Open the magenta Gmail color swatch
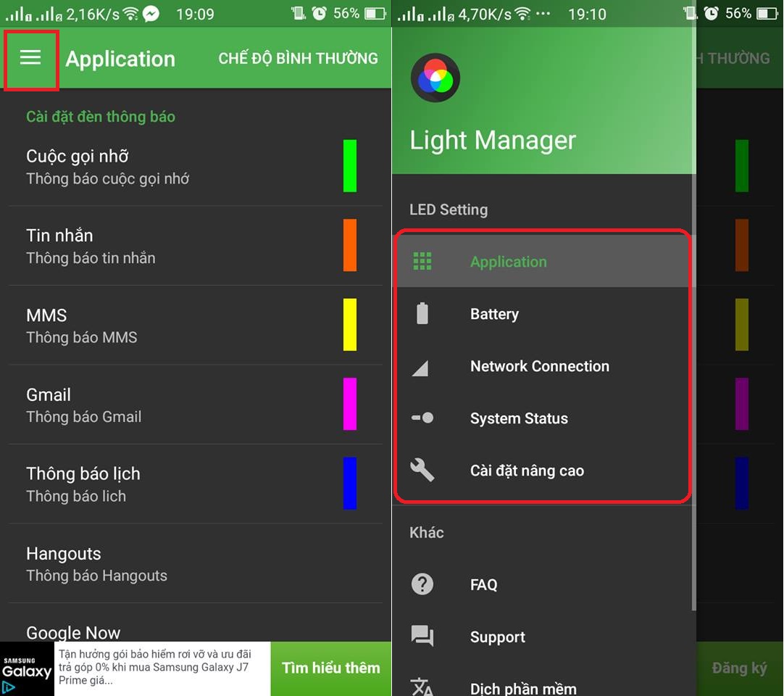 [349, 404]
